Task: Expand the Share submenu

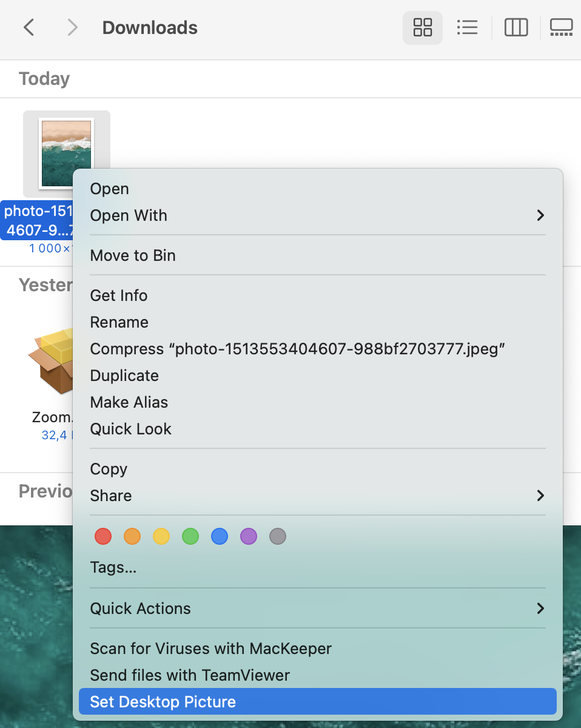Action: (318, 496)
